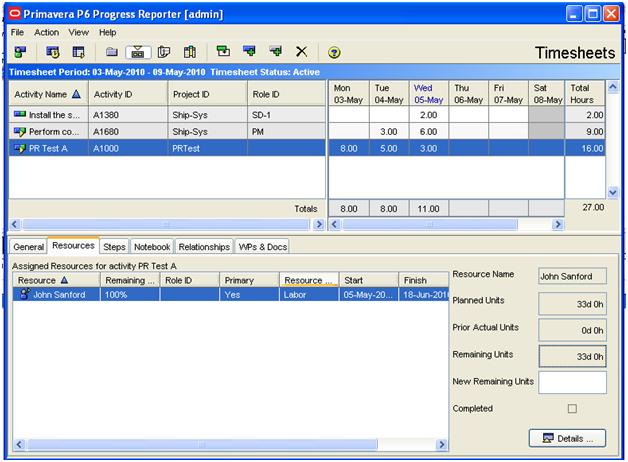Click left arrow of the resources list scrollbar
628x462 pixels.
(x=19, y=444)
